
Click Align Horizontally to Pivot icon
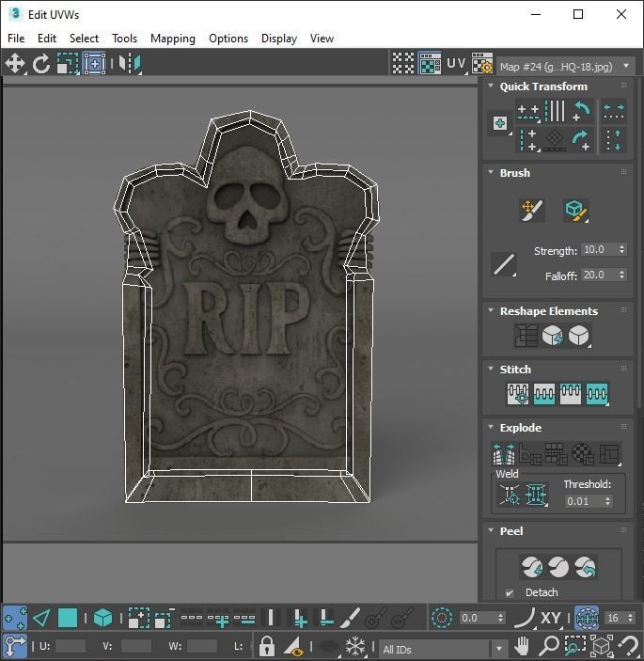coord(528,112)
